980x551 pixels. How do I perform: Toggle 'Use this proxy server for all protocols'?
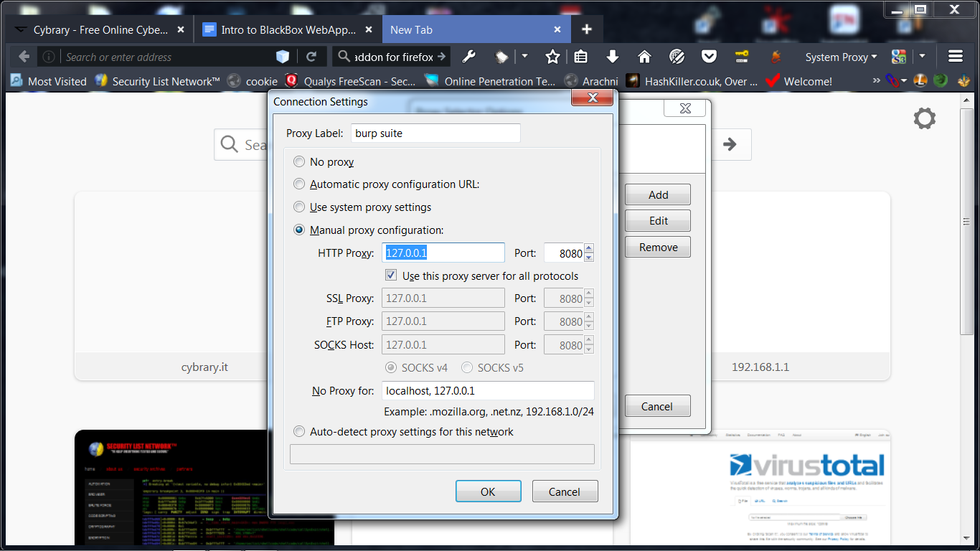tap(391, 275)
